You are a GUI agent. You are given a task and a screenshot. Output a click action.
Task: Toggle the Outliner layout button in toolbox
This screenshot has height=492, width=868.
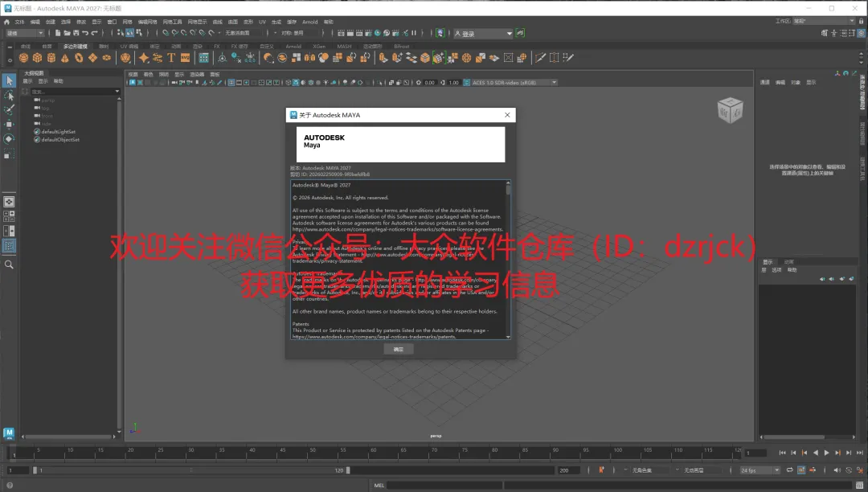9,245
